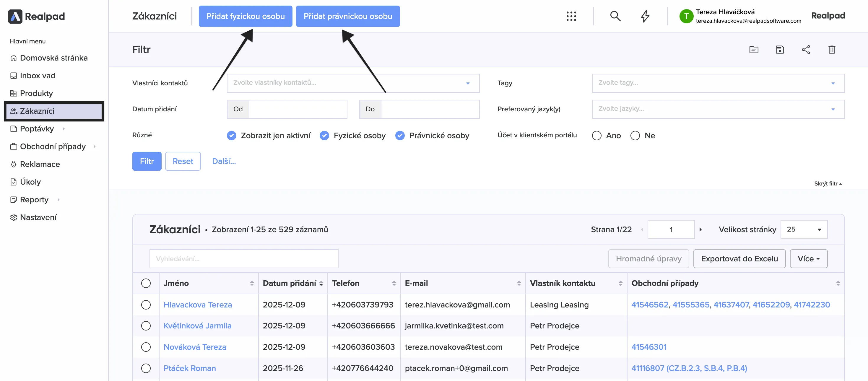The height and width of the screenshot is (381, 868).
Task: Click the lightning bolt quick actions icon
Action: 645,16
